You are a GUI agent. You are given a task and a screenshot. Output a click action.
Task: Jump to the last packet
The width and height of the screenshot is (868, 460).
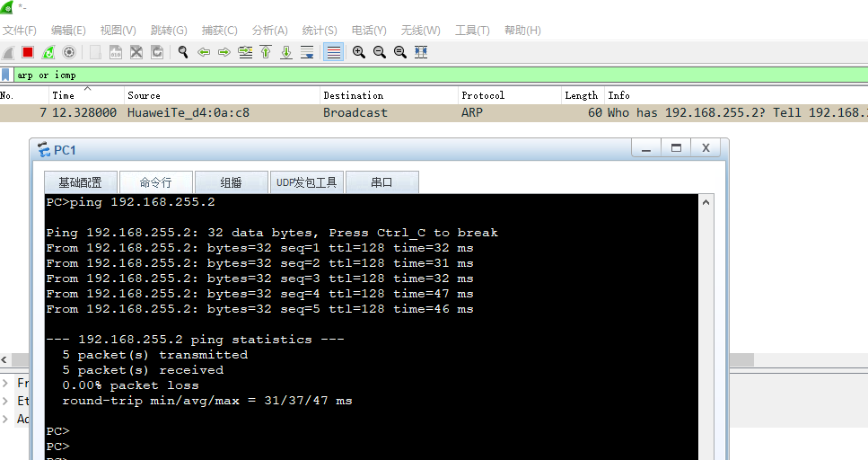pyautogui.click(x=286, y=52)
